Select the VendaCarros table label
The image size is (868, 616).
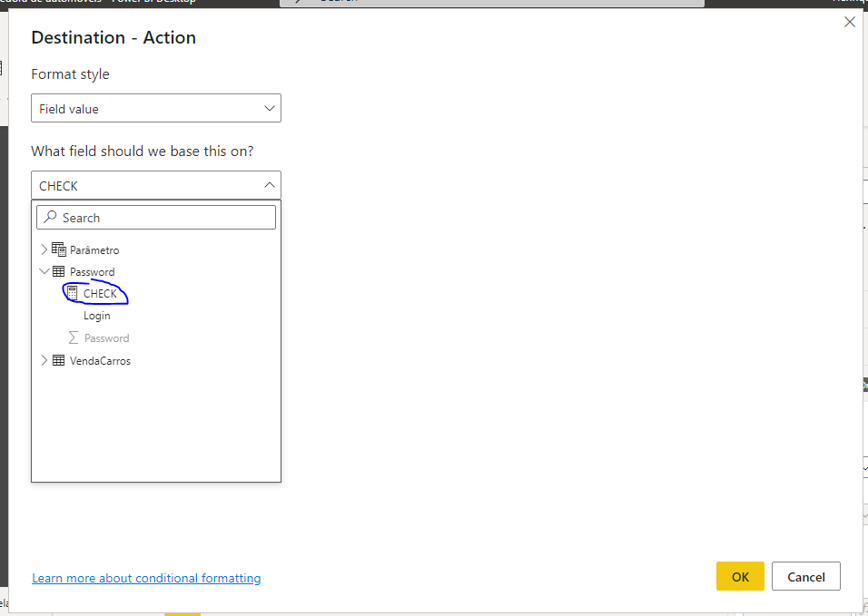100,361
